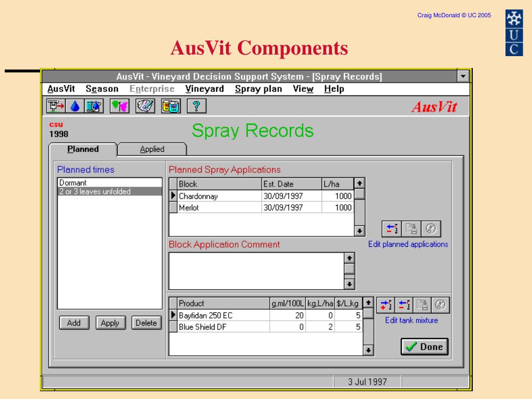
Task: Click the copy icon above Edit planned applications
Action: 411,229
